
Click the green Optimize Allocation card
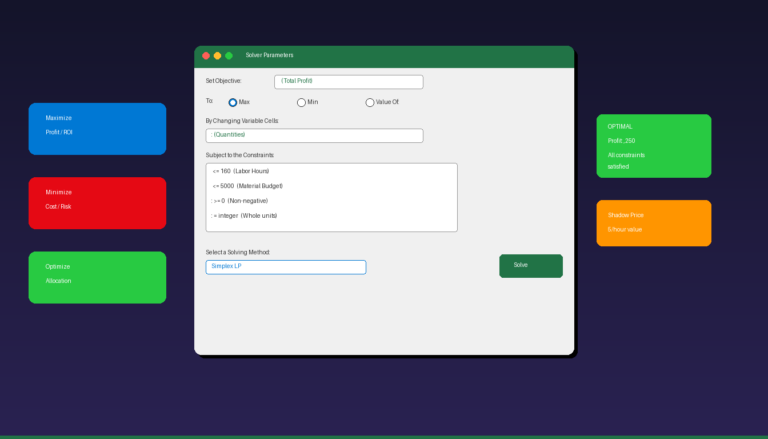click(97, 277)
